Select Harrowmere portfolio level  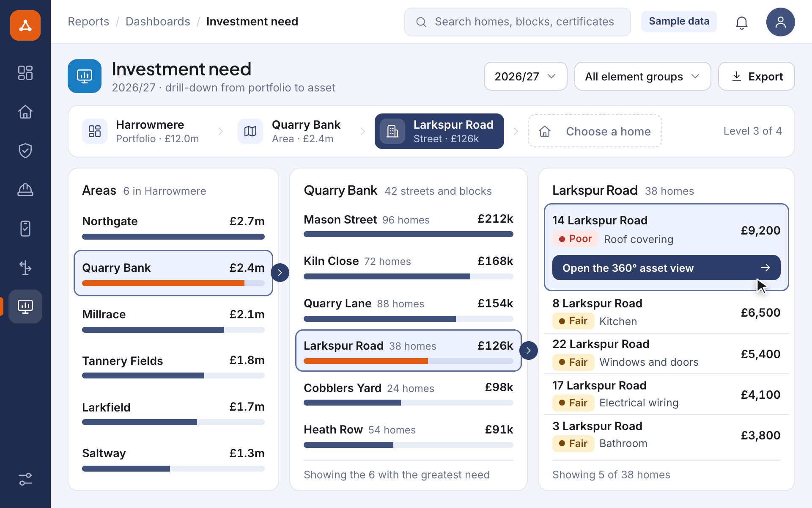(141, 131)
